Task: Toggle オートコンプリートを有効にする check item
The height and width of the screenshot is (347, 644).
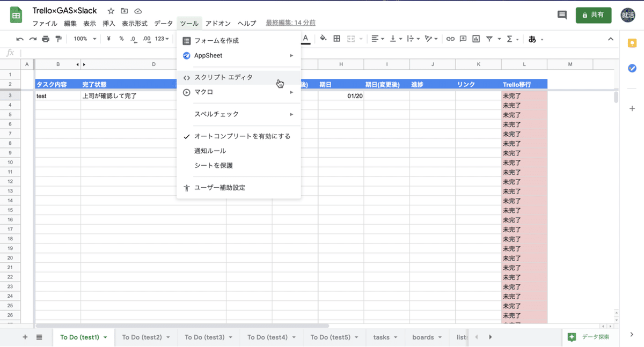Action: click(239, 136)
